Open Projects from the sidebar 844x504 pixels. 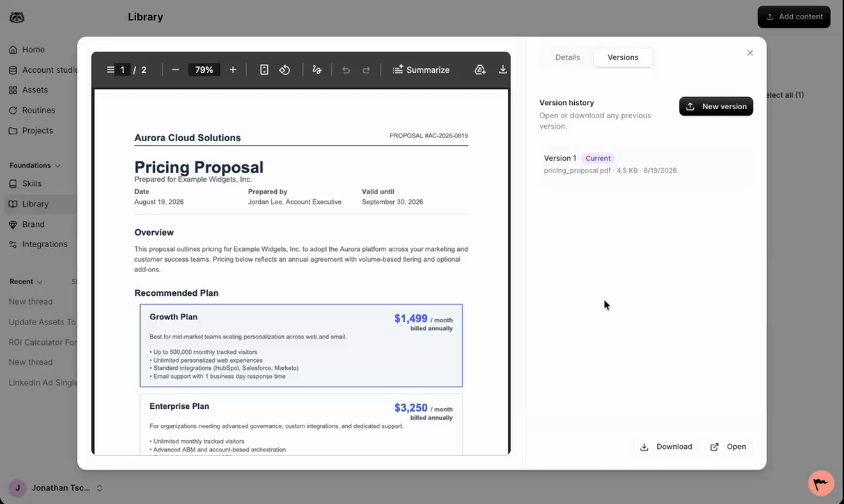coord(37,130)
